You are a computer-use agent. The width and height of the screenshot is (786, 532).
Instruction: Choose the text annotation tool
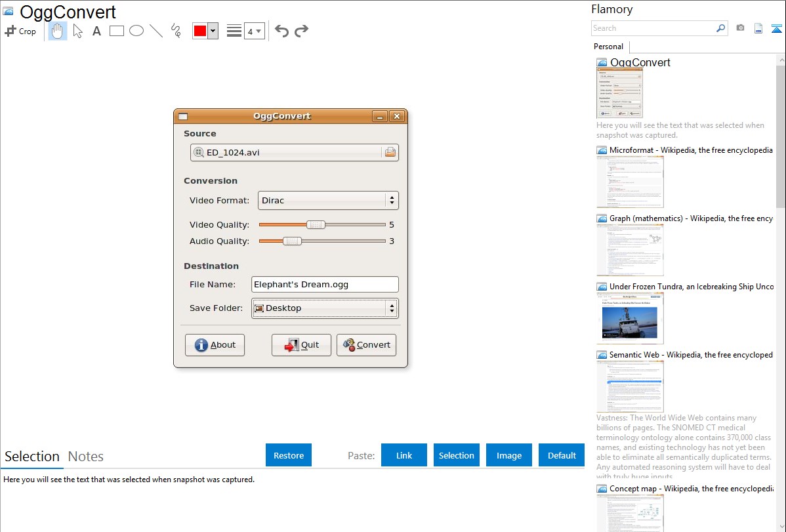(x=96, y=31)
